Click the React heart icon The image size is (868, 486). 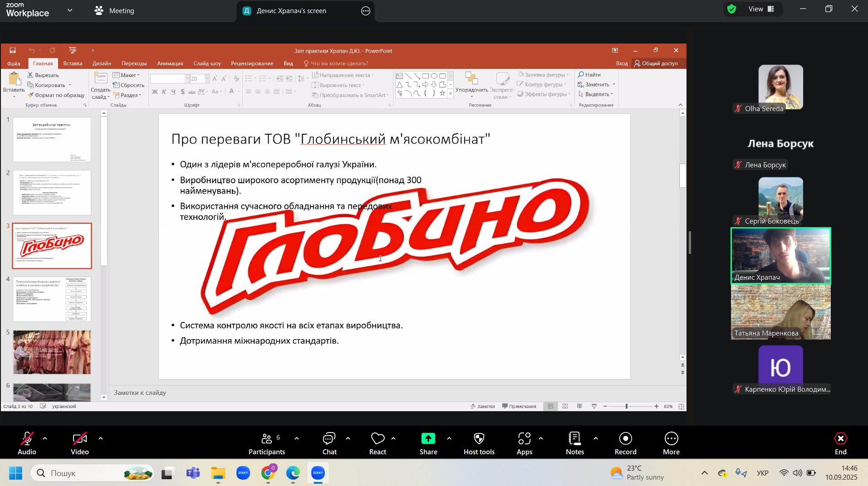pos(378,439)
